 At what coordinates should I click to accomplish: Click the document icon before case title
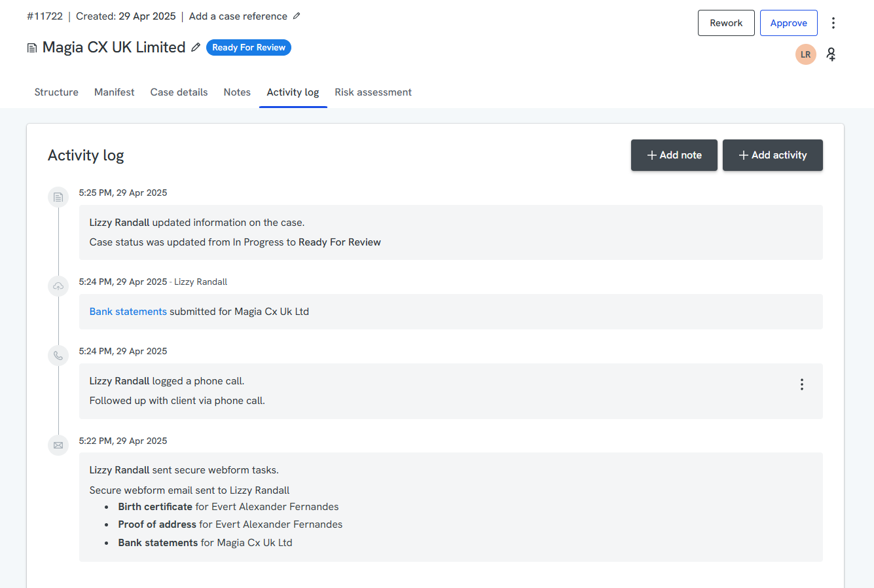(31, 48)
